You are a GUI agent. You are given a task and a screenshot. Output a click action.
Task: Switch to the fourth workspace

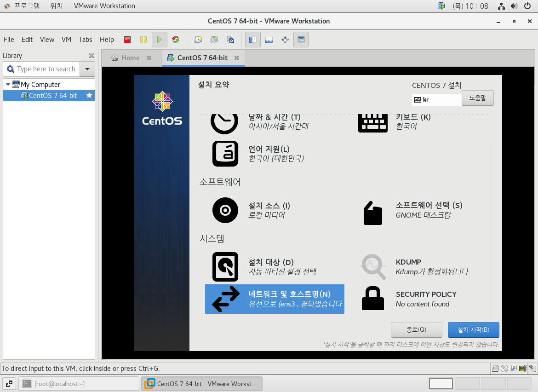pyautogui.click(x=520, y=384)
